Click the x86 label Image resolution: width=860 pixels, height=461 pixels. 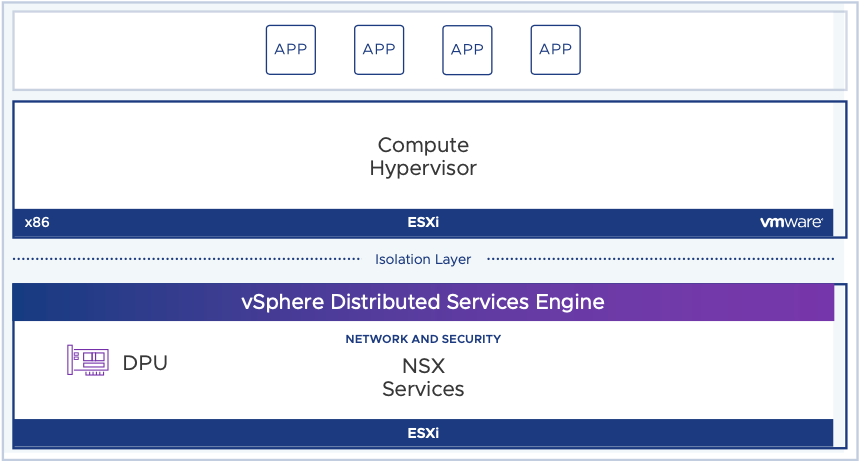pyautogui.click(x=37, y=222)
